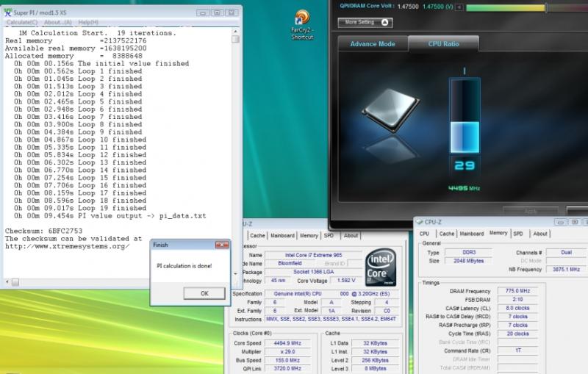588x374 pixels.
Task: Select the CPU Ratio tab
Action: pos(444,44)
